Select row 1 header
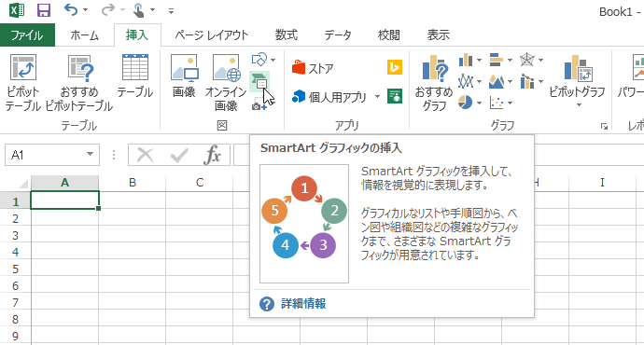 pos(15,201)
